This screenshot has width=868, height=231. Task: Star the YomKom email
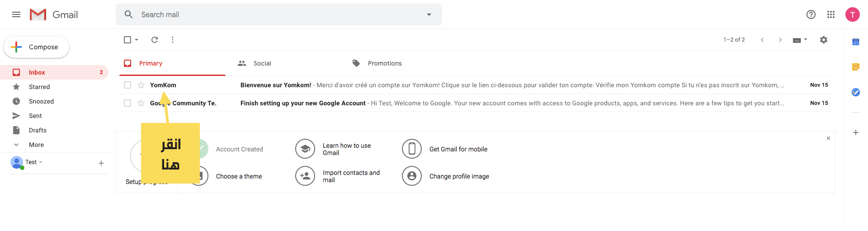pyautogui.click(x=141, y=85)
